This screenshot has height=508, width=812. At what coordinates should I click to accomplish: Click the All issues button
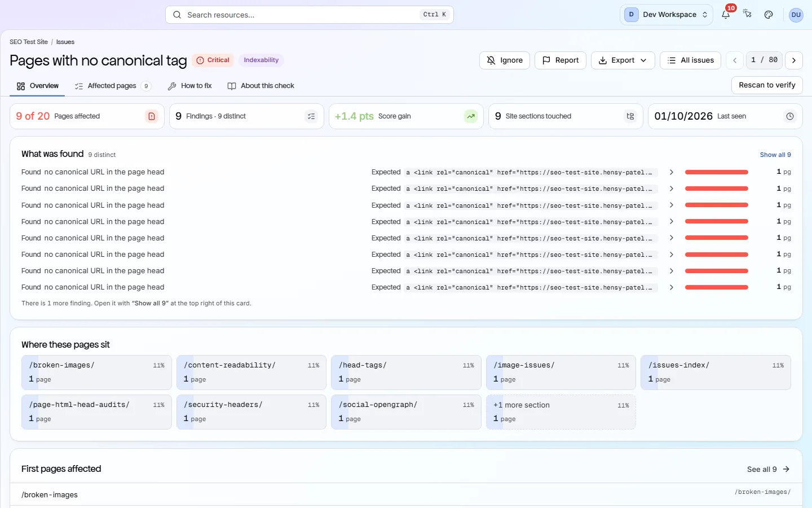[x=690, y=60]
